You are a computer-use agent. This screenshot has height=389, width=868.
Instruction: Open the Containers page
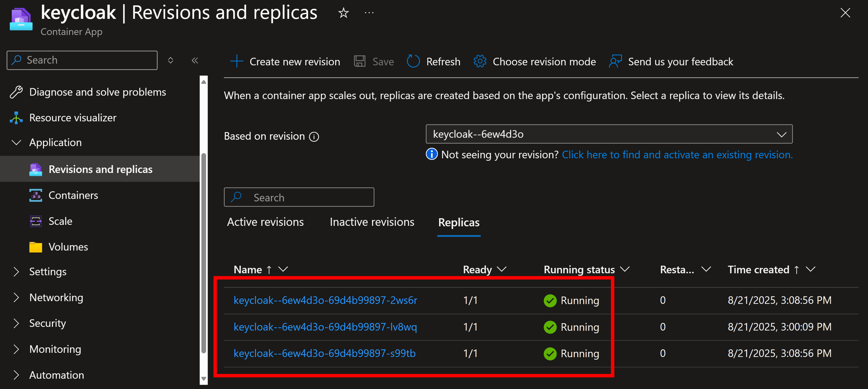pyautogui.click(x=73, y=195)
